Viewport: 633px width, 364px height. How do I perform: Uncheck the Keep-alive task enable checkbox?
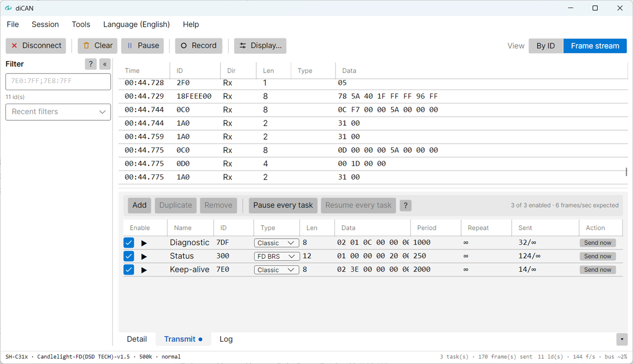coord(129,270)
